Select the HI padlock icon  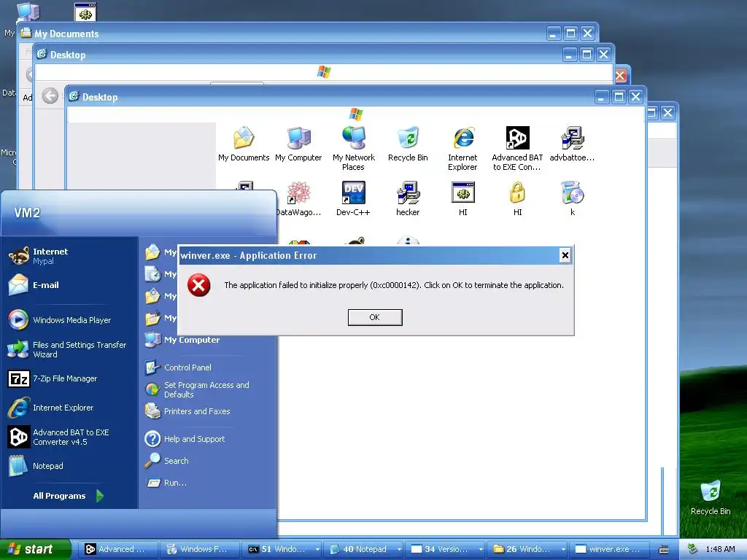tap(517, 198)
